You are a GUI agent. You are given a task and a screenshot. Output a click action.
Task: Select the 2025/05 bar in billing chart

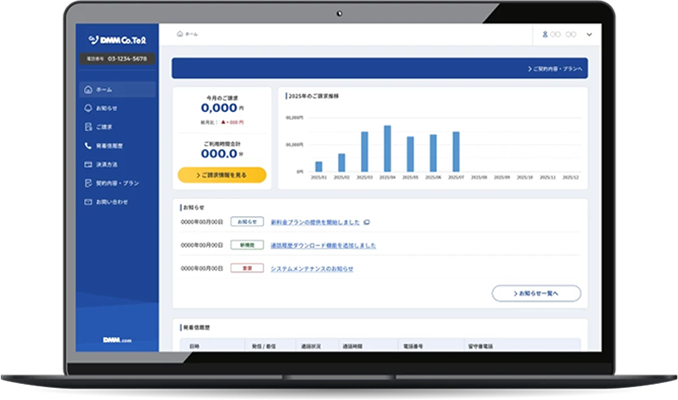tap(410, 154)
